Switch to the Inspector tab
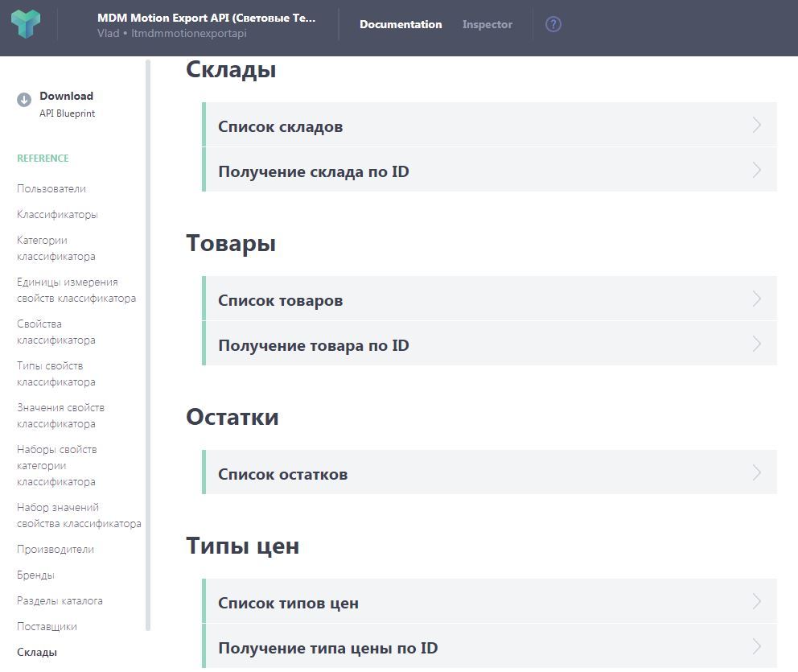Screen dimensions: 798x672 (x=487, y=24)
